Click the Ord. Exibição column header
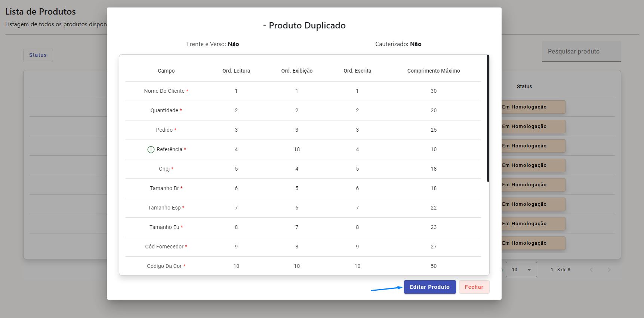The image size is (644, 318). pyautogui.click(x=297, y=71)
